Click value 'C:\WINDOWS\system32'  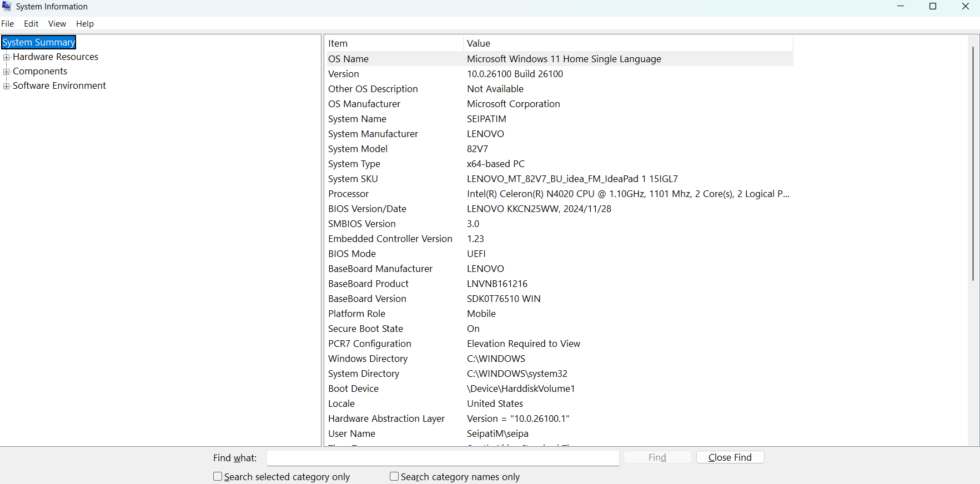point(517,374)
